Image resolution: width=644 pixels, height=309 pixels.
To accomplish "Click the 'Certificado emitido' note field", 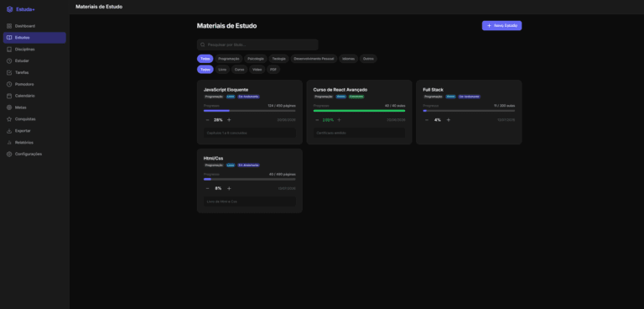I will pos(360,133).
